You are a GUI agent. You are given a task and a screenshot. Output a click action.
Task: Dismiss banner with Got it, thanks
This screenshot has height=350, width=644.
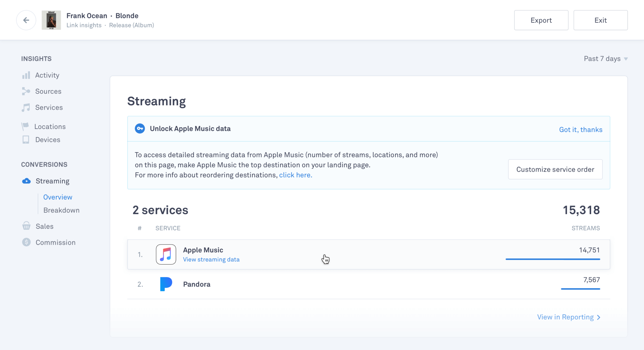click(x=581, y=130)
